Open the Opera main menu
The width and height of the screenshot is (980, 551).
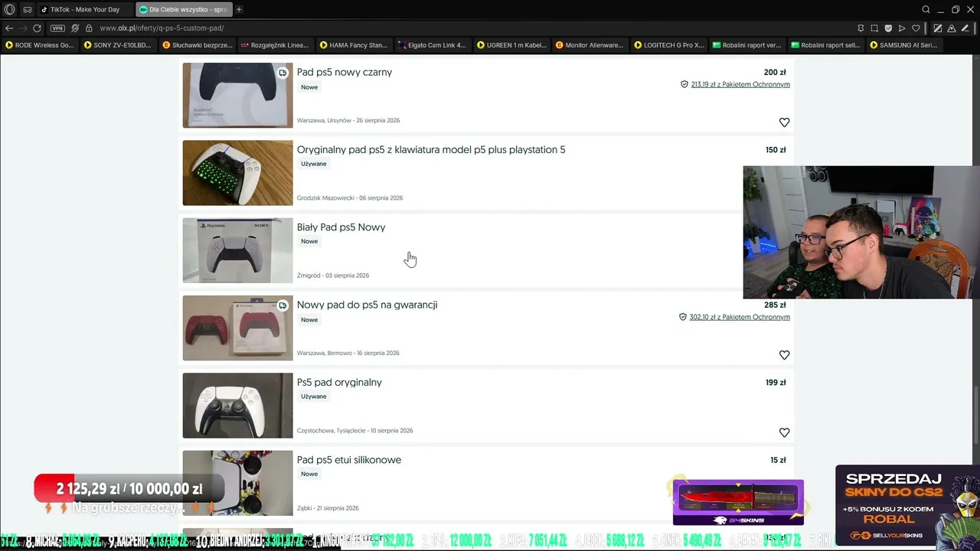click(x=10, y=10)
